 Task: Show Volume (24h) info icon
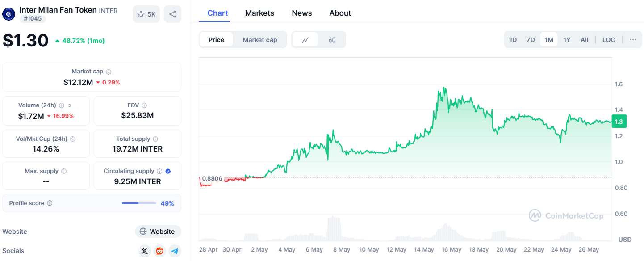62,105
